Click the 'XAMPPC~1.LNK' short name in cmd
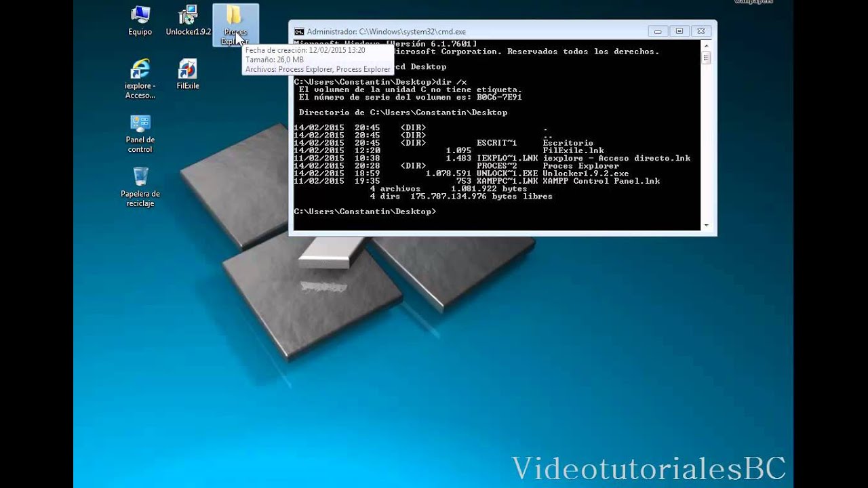This screenshot has height=488, width=868. pyautogui.click(x=507, y=181)
